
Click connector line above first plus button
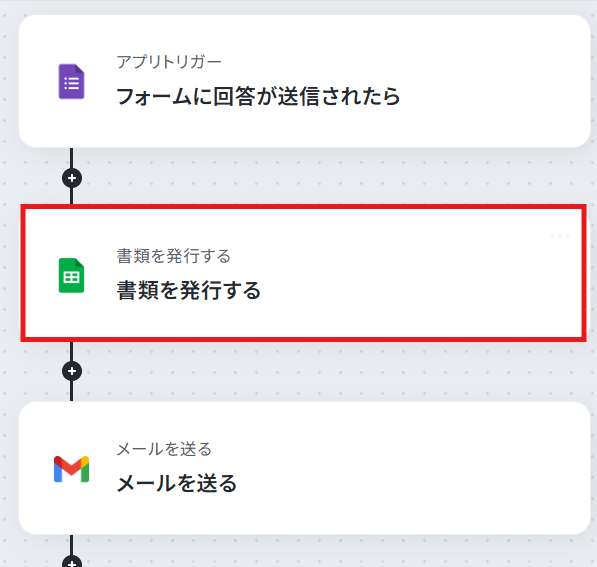(72, 158)
